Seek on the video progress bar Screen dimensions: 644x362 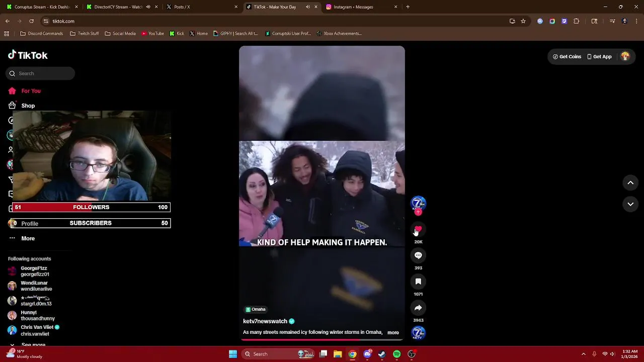(322, 340)
